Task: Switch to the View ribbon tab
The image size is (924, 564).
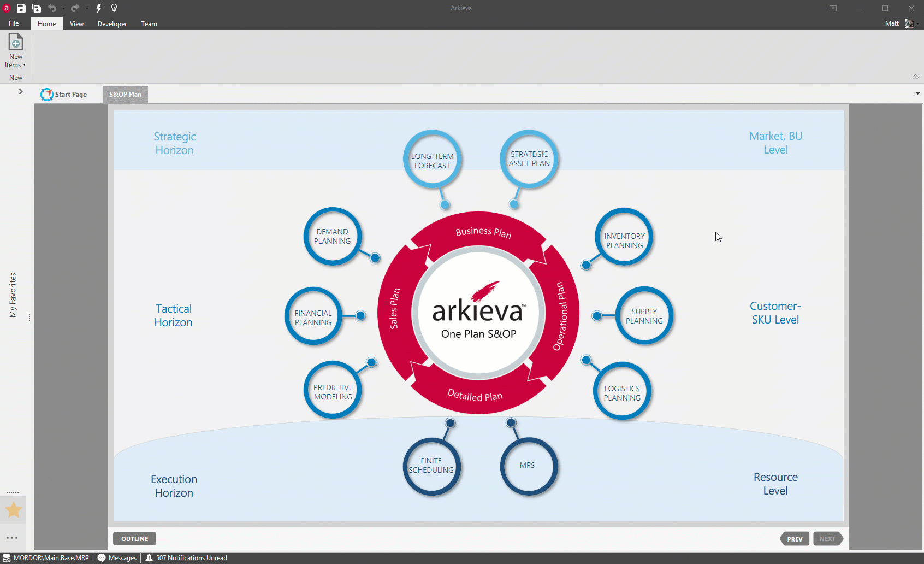Action: coord(76,23)
